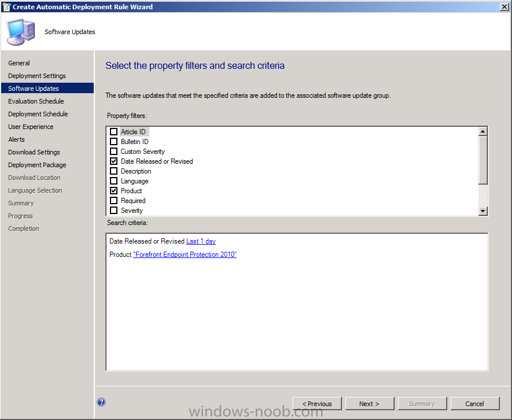Click the property filters scrollbar thumb
512x420 pixels.
(x=483, y=160)
